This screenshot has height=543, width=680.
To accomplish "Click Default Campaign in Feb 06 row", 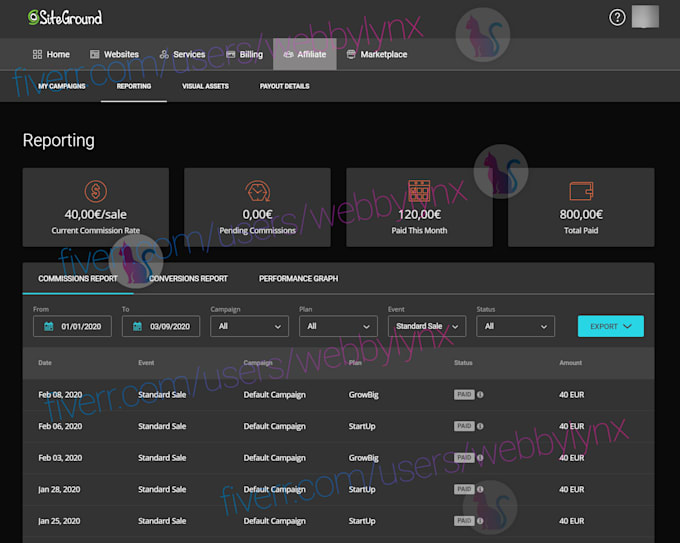I will pyautogui.click(x=275, y=426).
